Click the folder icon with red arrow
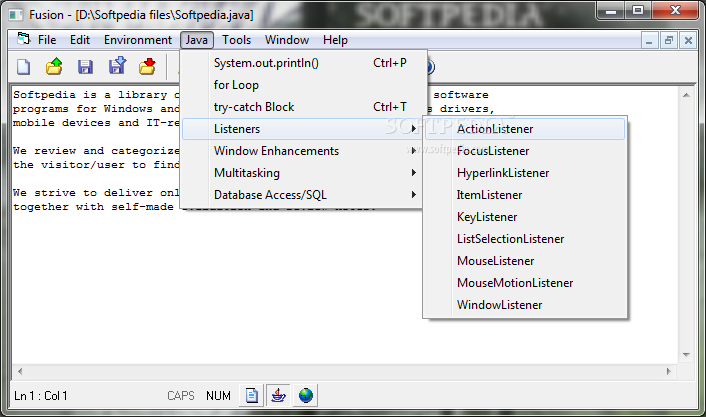 147,66
